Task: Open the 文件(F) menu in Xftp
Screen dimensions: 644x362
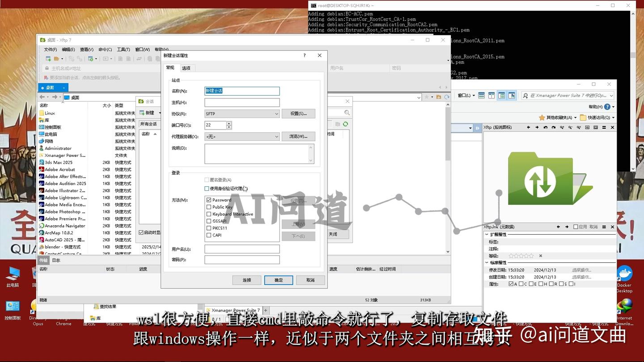Action: [50, 50]
